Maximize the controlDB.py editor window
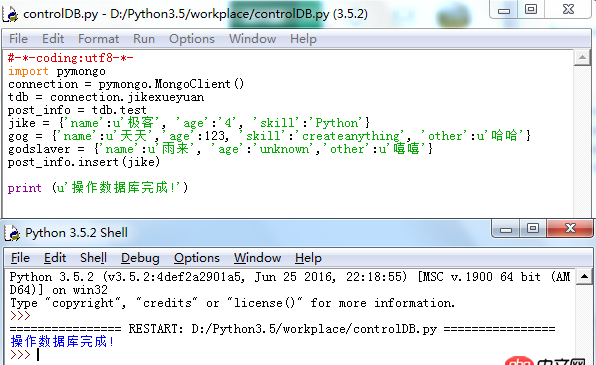This screenshot has height=365, width=596. click(x=531, y=9)
